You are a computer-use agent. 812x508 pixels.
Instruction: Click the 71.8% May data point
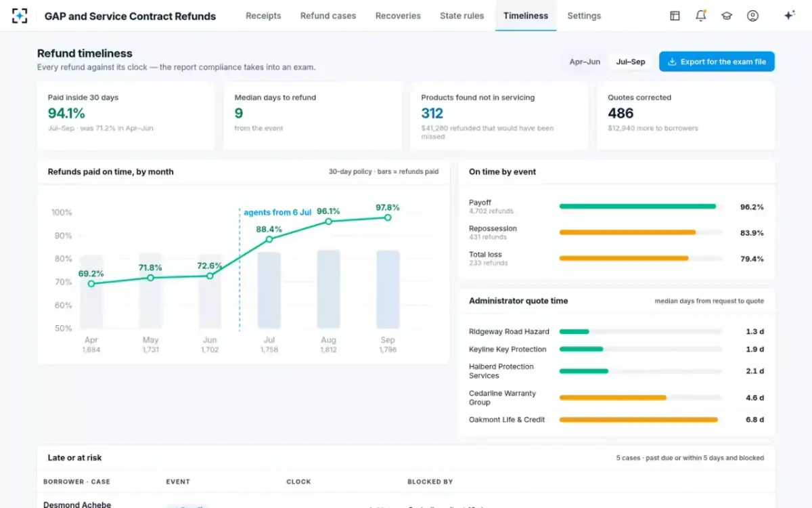pyautogui.click(x=150, y=278)
